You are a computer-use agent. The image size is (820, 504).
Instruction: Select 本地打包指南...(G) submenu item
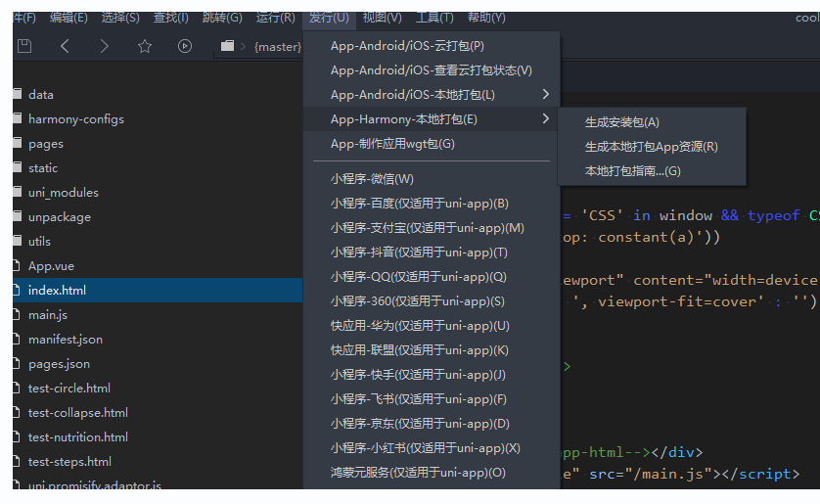632,171
